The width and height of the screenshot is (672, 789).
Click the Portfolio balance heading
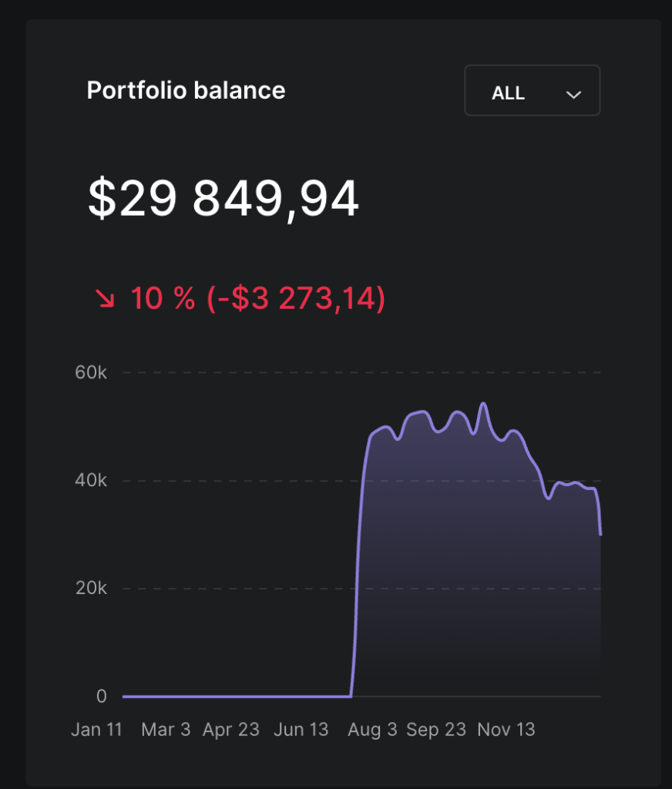pos(186,90)
